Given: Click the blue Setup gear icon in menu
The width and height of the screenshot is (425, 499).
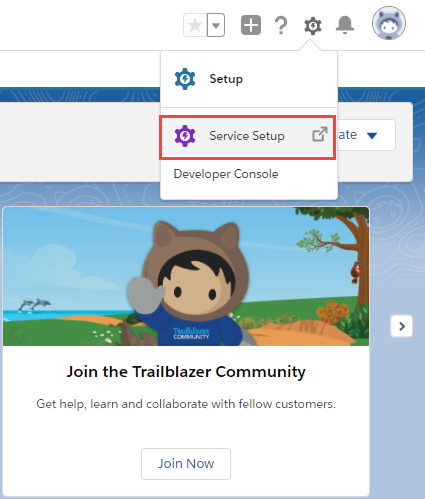Looking at the screenshot, I should 185,79.
